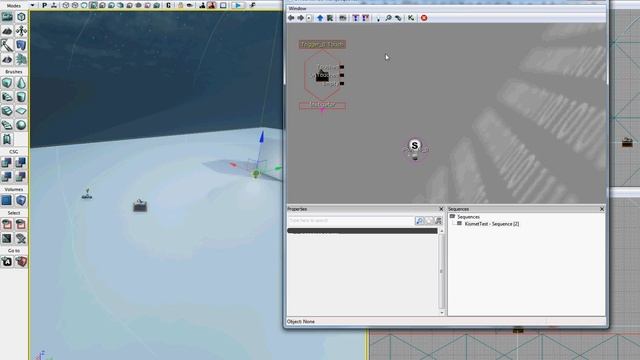Viewport: 640px width, 360px height.
Task: Click the green R rename sequence icon
Action: point(330,18)
